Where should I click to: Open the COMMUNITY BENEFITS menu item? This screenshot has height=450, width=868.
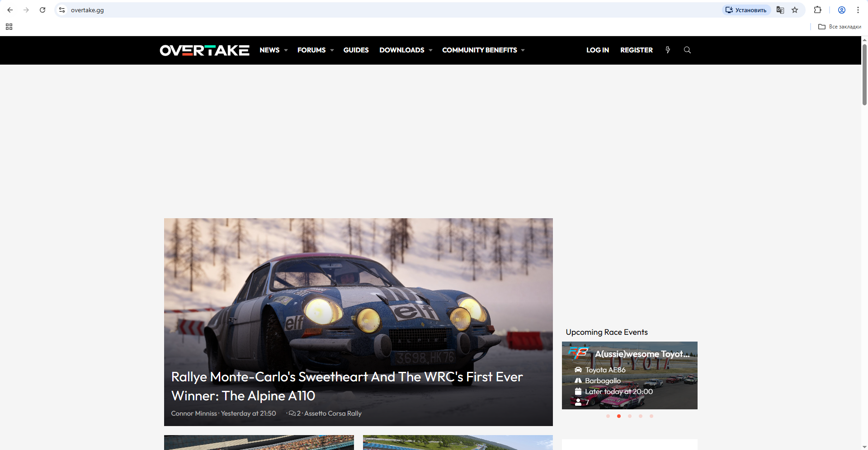pos(480,50)
